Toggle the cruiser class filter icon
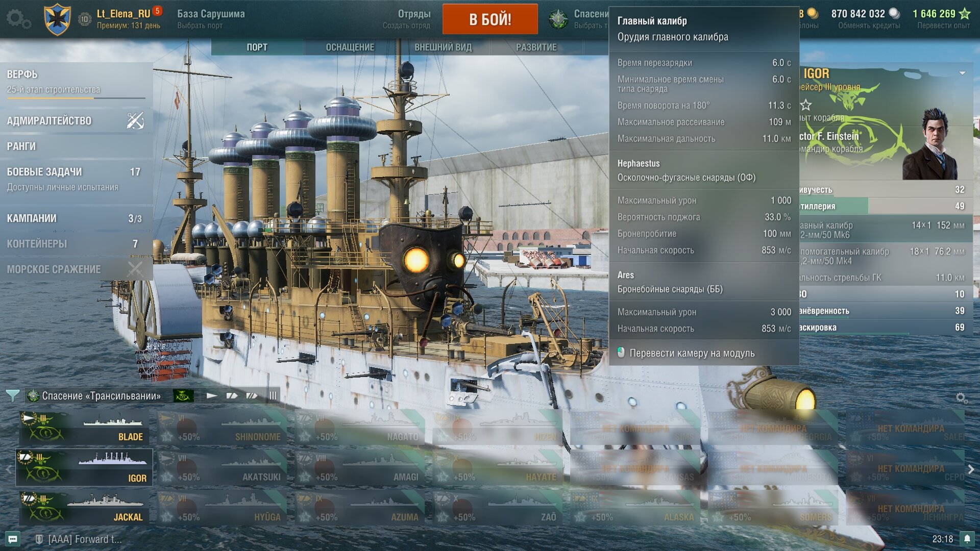 [x=232, y=395]
